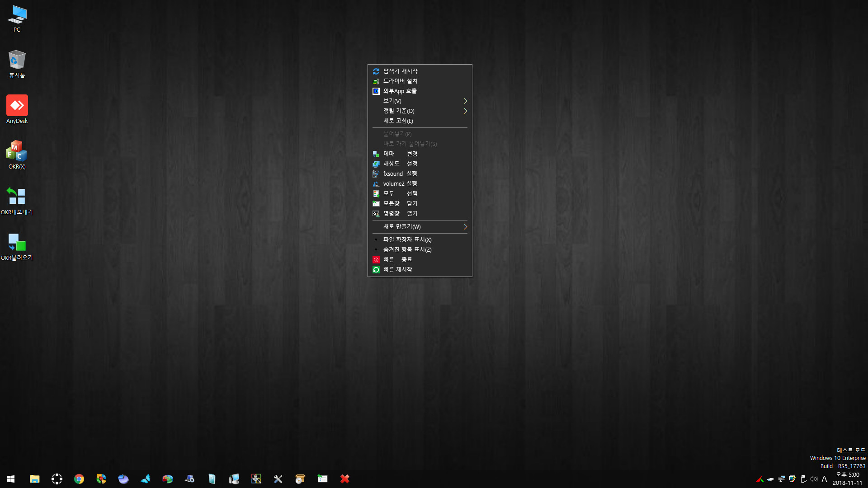This screenshot has height=488, width=868.
Task: Open the blue pie-chart partition taskbar icon
Action: (123, 479)
